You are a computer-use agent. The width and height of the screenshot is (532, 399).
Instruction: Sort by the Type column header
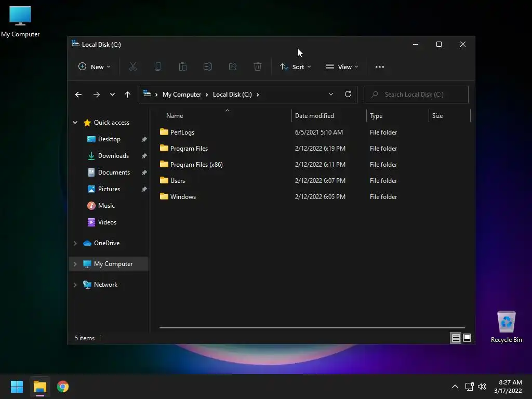397,116
